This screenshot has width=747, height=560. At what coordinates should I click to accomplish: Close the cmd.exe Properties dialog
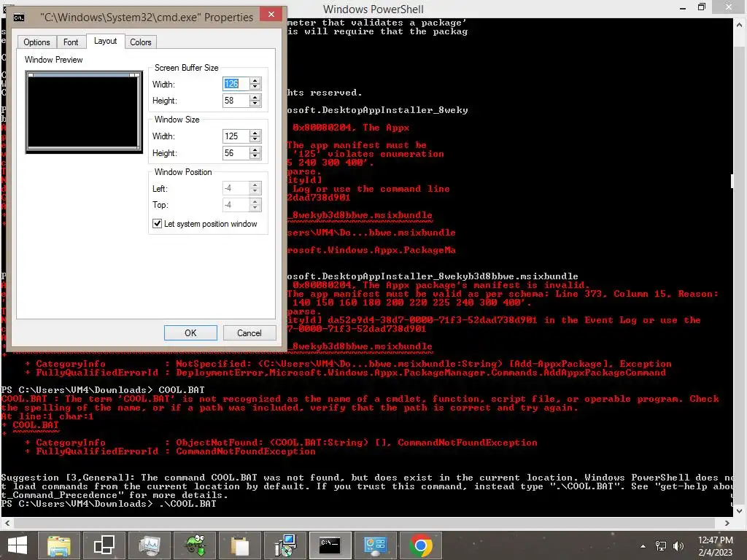(x=271, y=15)
